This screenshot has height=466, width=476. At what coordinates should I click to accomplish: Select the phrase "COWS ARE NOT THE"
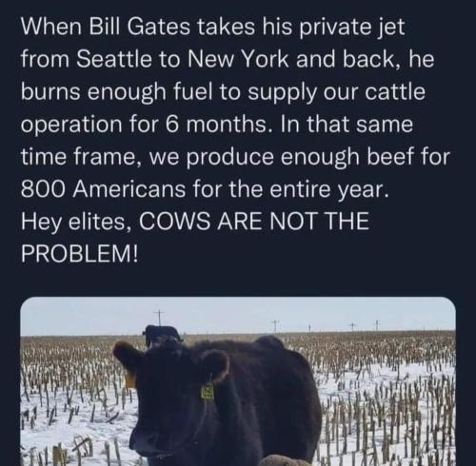(254, 221)
